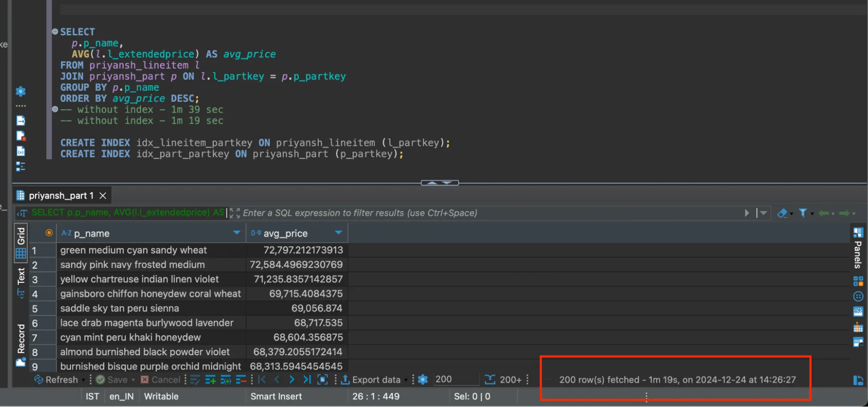868x407 pixels.
Task: Open the p_name column sort dropdown
Action: [237, 232]
